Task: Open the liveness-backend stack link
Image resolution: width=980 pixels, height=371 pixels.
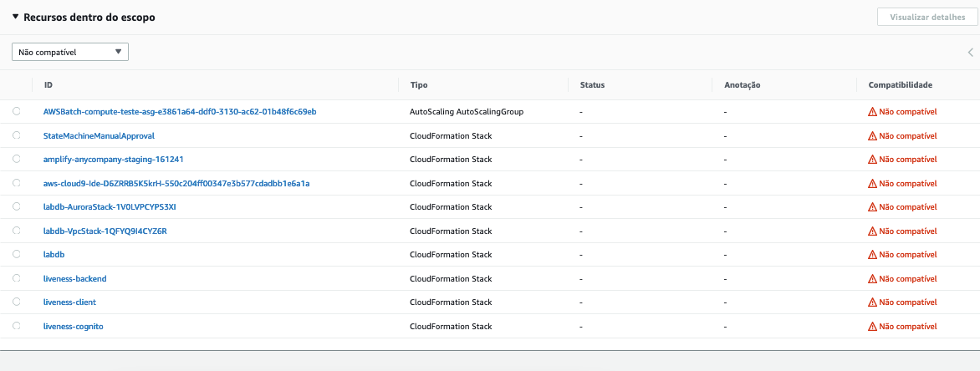Action: point(74,278)
